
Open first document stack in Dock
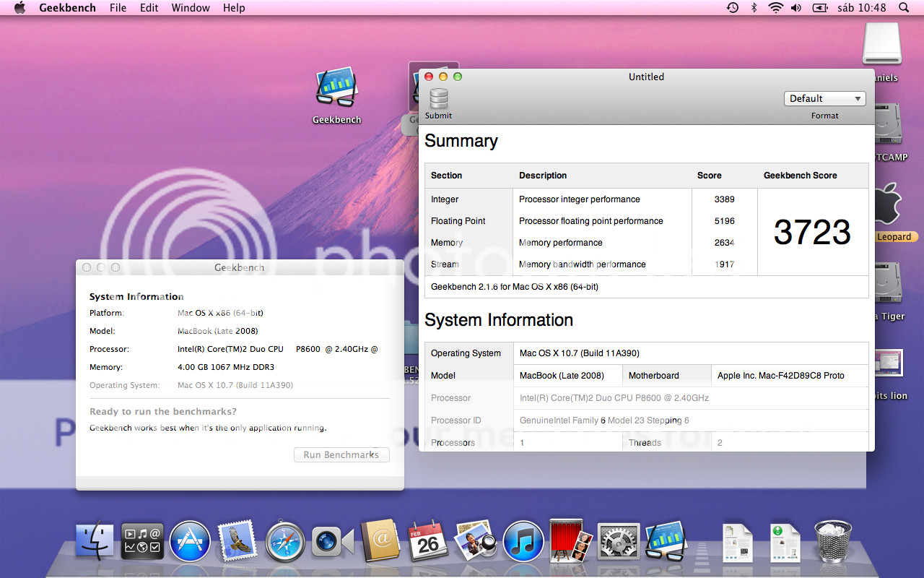(738, 543)
